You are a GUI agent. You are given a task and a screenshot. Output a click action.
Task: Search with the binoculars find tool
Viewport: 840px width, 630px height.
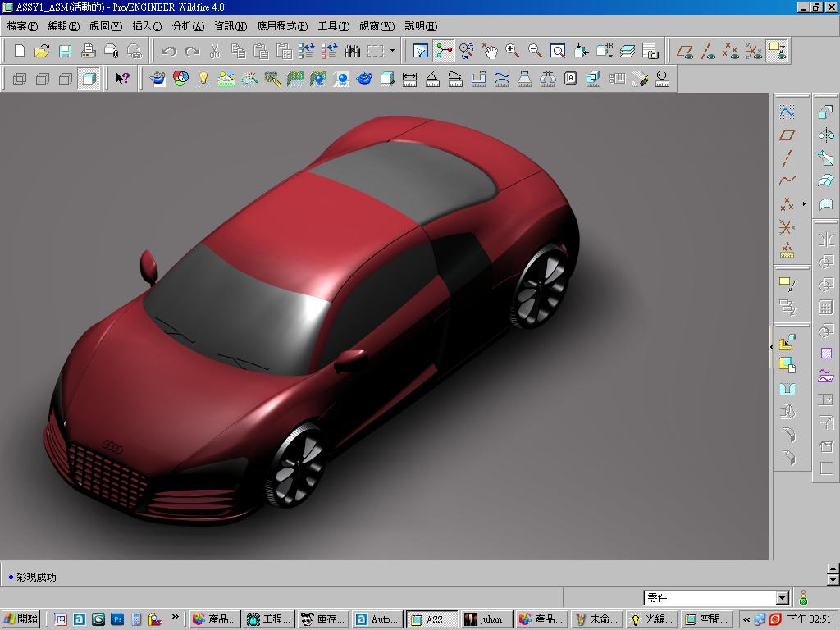pyautogui.click(x=352, y=51)
